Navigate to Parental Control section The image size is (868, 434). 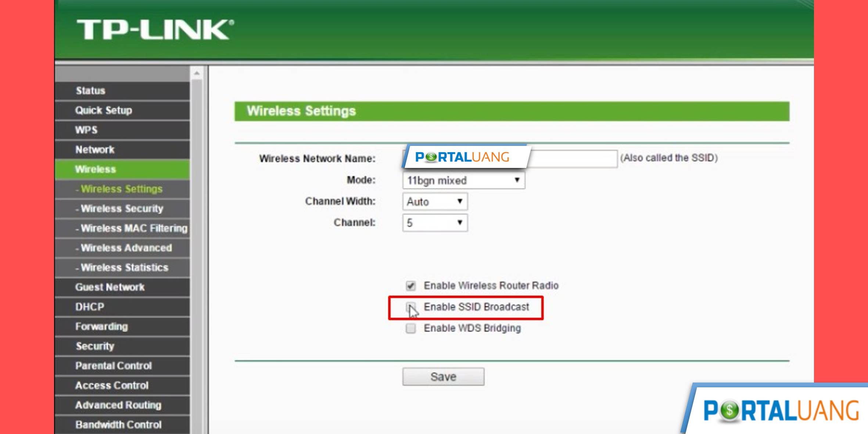(114, 365)
